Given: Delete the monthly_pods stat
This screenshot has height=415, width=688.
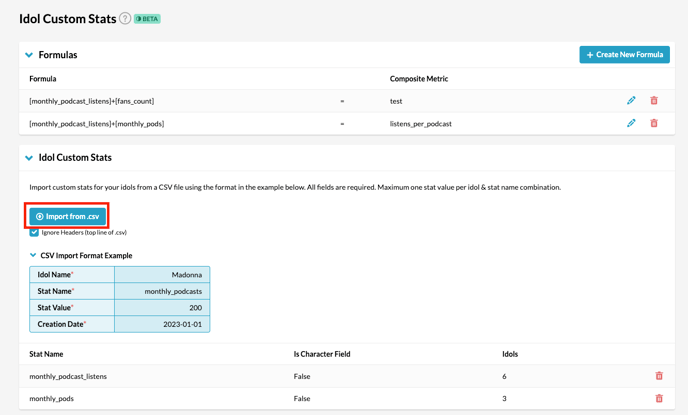Looking at the screenshot, I should click(659, 398).
